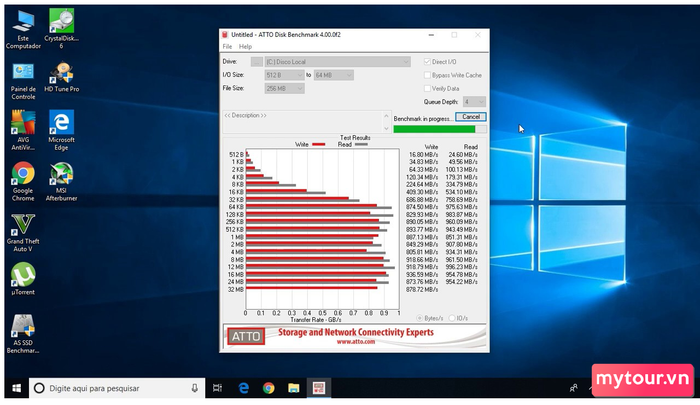Expand the I/O Size maximum dropdown (64 MB)
Image resolution: width=700 pixels, height=405 pixels.
click(333, 75)
